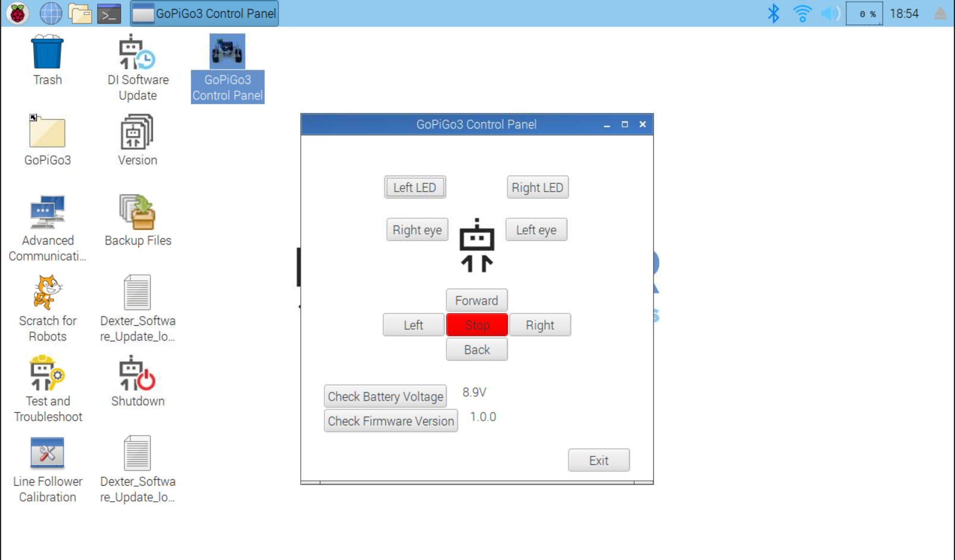The image size is (955, 560).
Task: Click Stop to halt the robot
Action: [476, 324]
